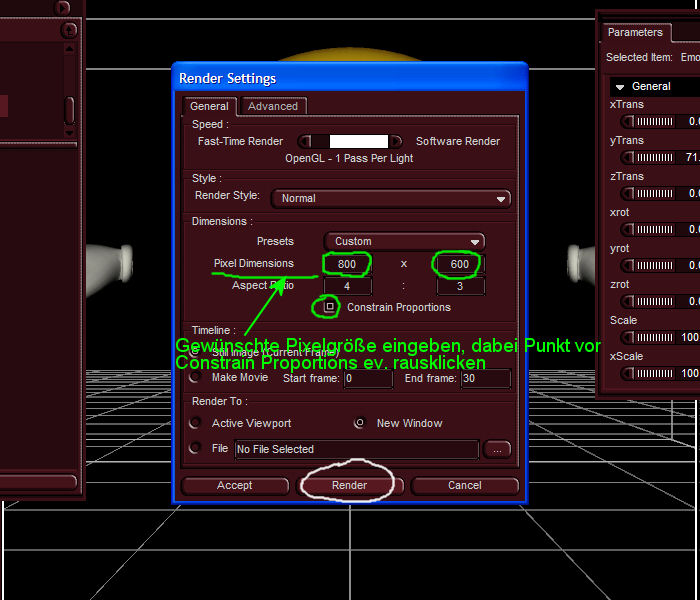Image resolution: width=700 pixels, height=600 pixels.
Task: Open the Presets dropdown showing Custom
Action: (404, 242)
